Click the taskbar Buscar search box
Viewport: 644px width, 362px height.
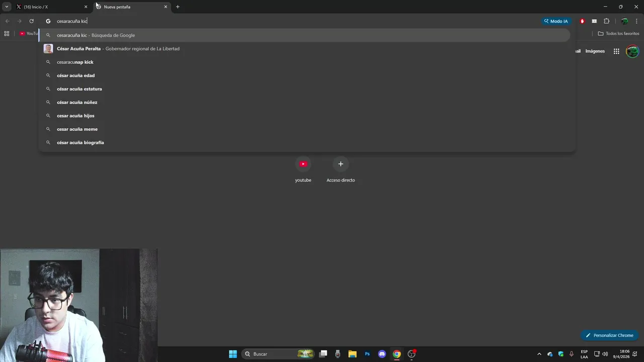pyautogui.click(x=278, y=354)
